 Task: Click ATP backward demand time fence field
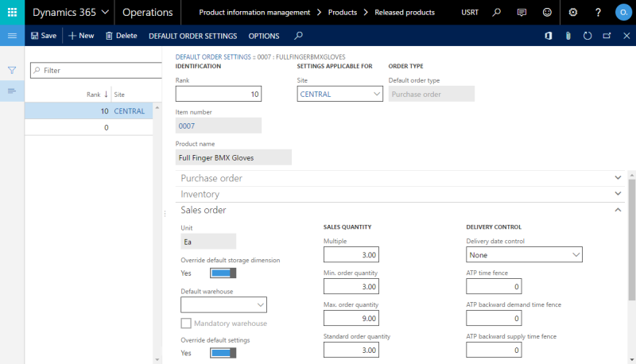point(494,318)
